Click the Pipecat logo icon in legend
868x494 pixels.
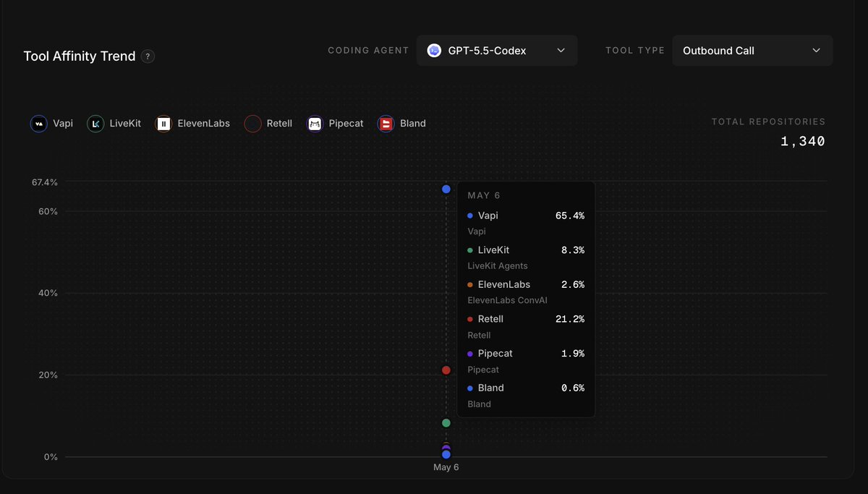point(315,124)
